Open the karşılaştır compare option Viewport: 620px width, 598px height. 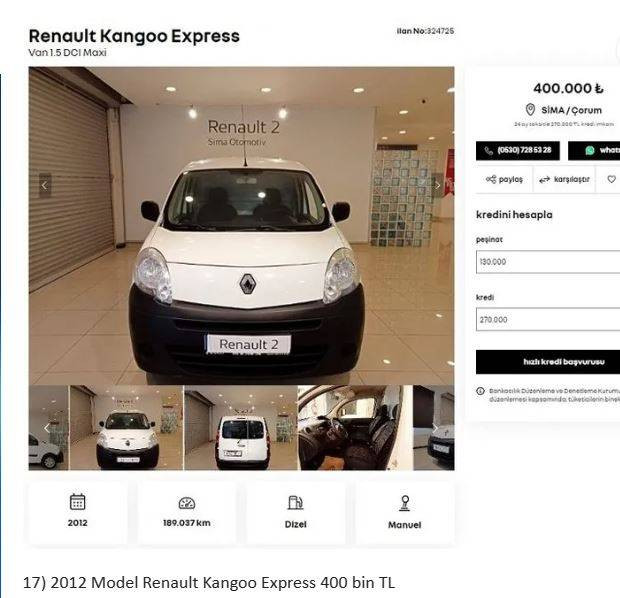[564, 180]
